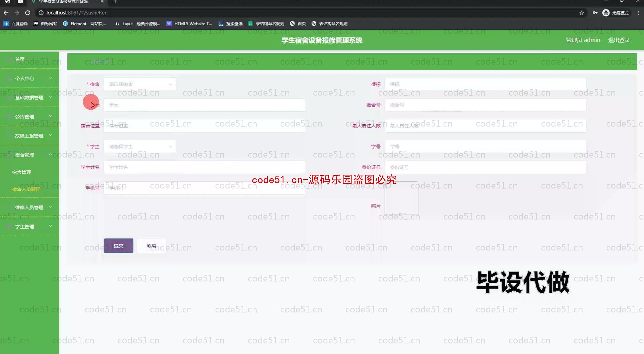
Task: Expand the 基础数据管理 sidebar menu
Action: (30, 97)
